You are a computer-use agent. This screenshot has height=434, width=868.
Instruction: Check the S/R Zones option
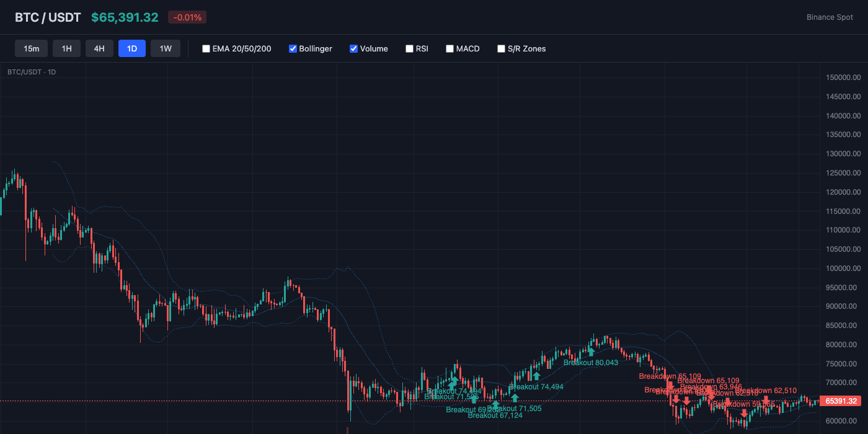pyautogui.click(x=501, y=48)
